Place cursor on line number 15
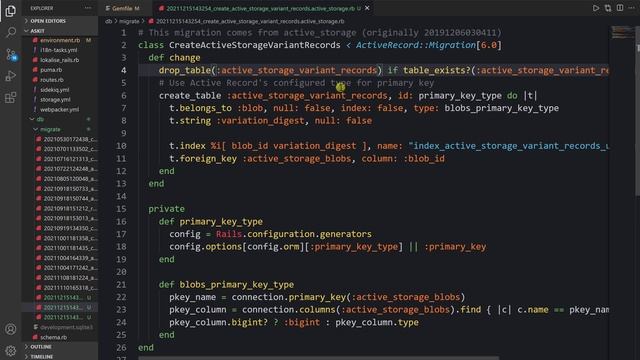 [x=121, y=209]
